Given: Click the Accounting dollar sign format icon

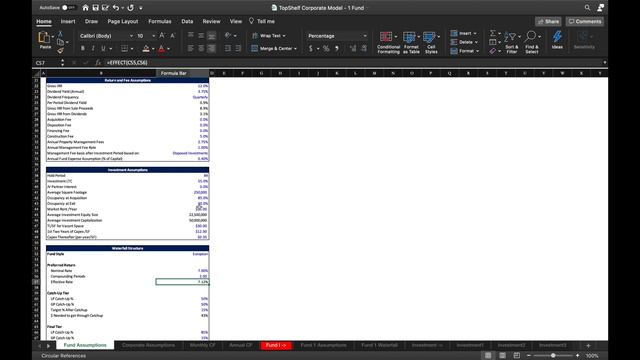Looking at the screenshot, I should [x=311, y=49].
